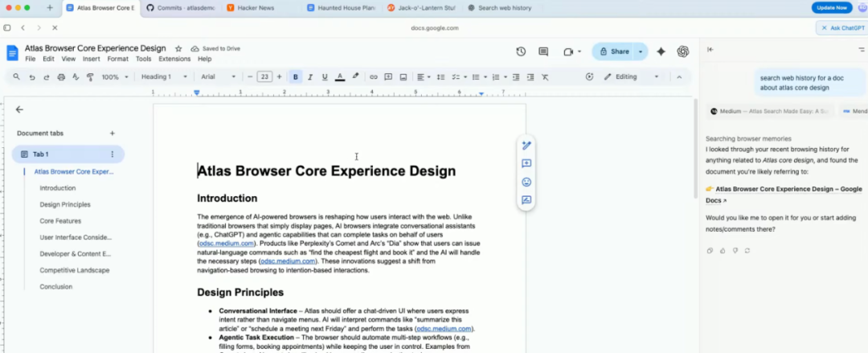Open the Arial font dropdown
868x353 pixels.
coord(218,77)
